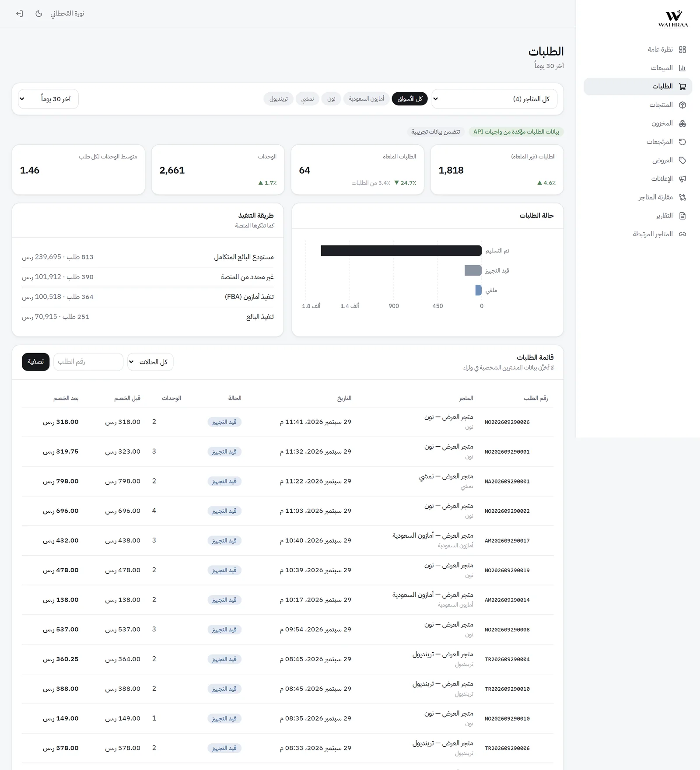Click order number TR202609290004
Image resolution: width=700 pixels, height=770 pixels.
(x=507, y=659)
